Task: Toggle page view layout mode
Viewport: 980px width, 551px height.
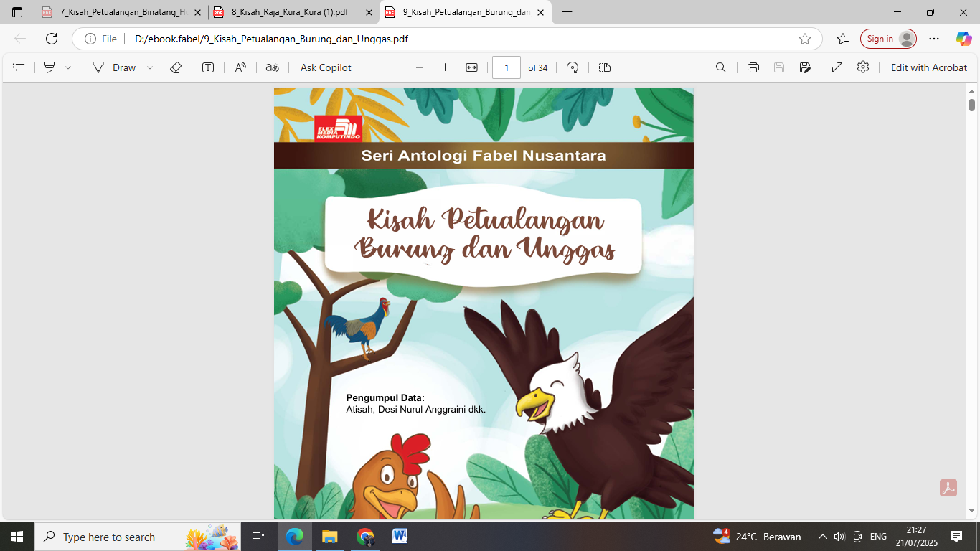Action: pyautogui.click(x=604, y=67)
